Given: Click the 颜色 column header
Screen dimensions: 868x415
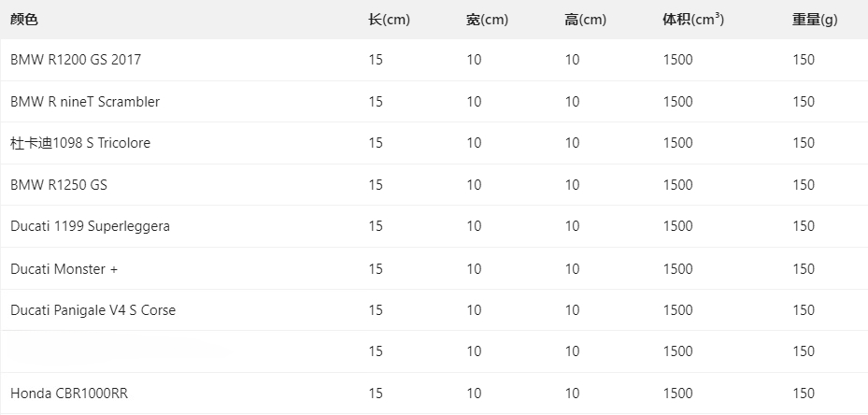Looking at the screenshot, I should [24, 20].
